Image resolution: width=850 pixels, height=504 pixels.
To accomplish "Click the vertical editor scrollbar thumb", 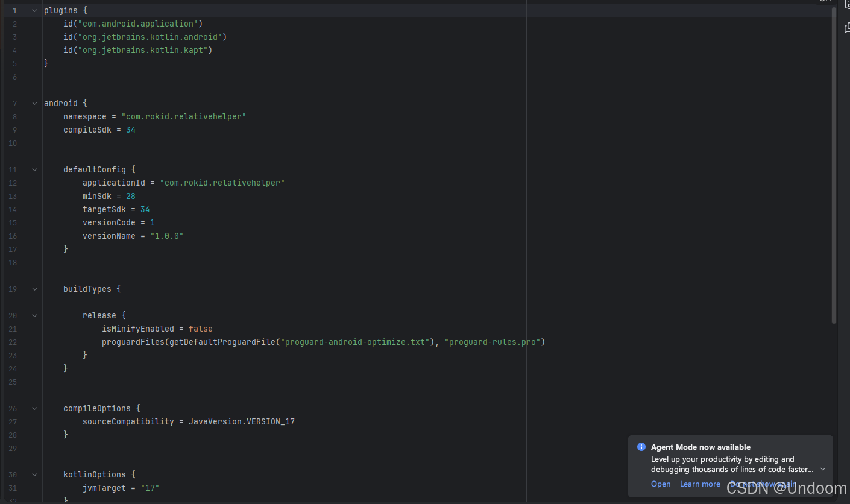I will coord(834,166).
